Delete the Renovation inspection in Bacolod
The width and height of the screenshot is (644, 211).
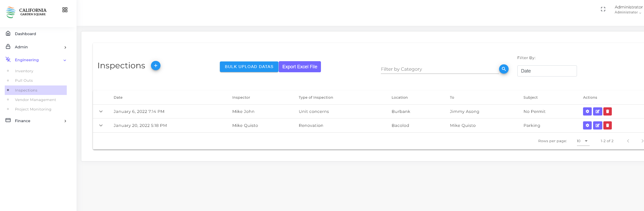608,126
